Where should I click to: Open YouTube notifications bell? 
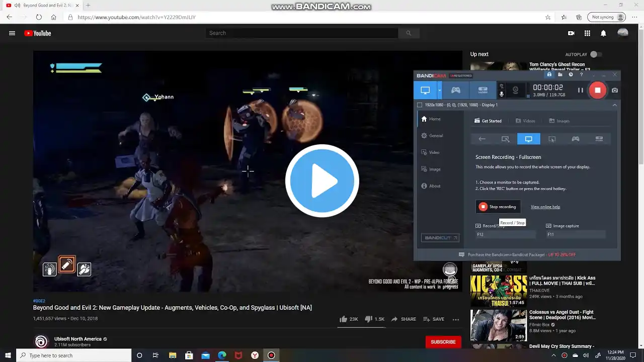(x=603, y=33)
